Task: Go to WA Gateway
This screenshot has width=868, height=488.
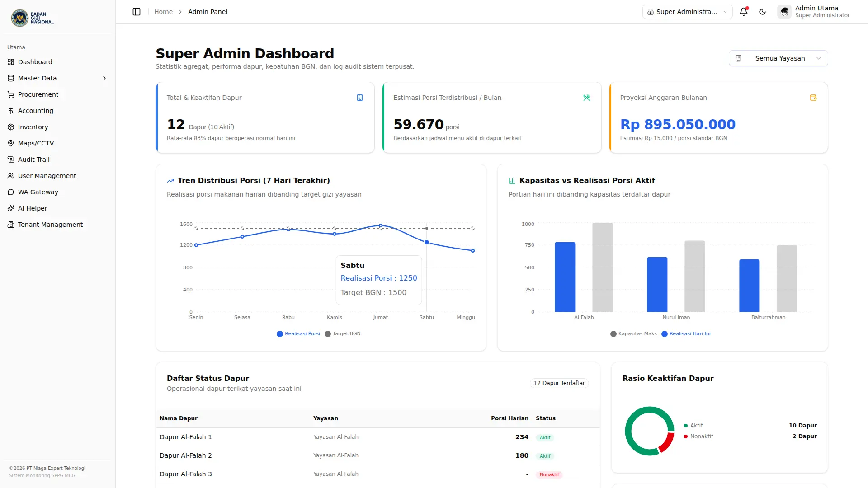Action: (38, 192)
